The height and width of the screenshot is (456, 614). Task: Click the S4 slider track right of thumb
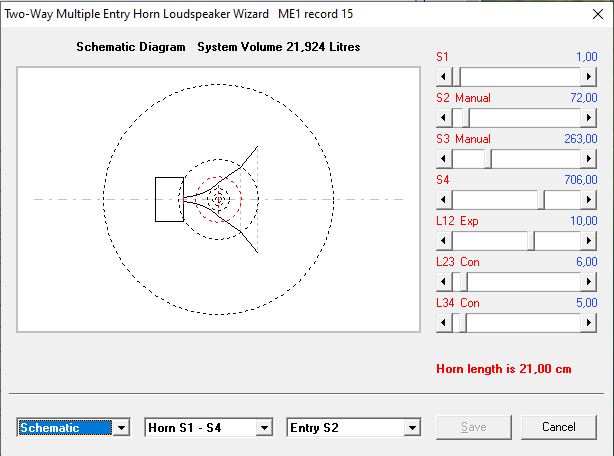tap(562, 200)
